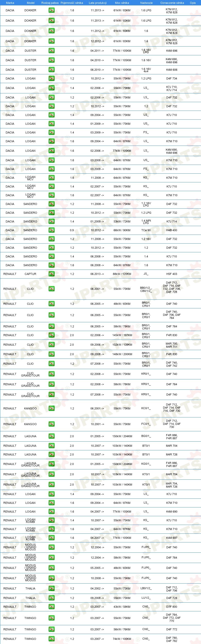Select the FC0/1_ body code cell
The image size is (201, 644).
coord(146,424)
